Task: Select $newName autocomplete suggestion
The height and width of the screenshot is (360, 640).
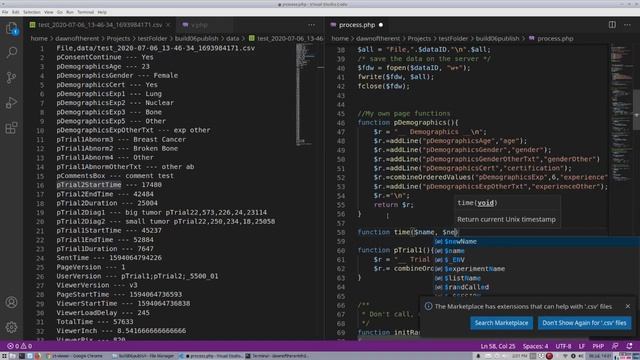Action: coord(536,242)
